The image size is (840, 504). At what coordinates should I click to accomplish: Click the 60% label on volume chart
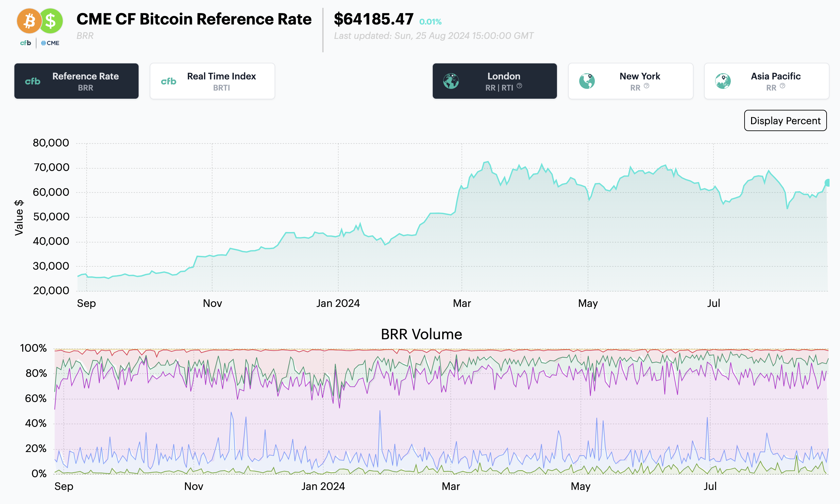click(x=36, y=398)
